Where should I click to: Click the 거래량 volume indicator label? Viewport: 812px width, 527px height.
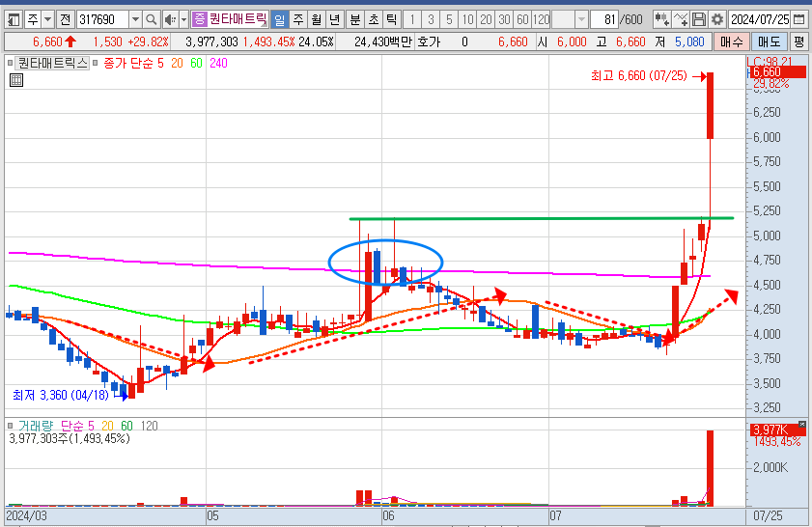[36, 426]
